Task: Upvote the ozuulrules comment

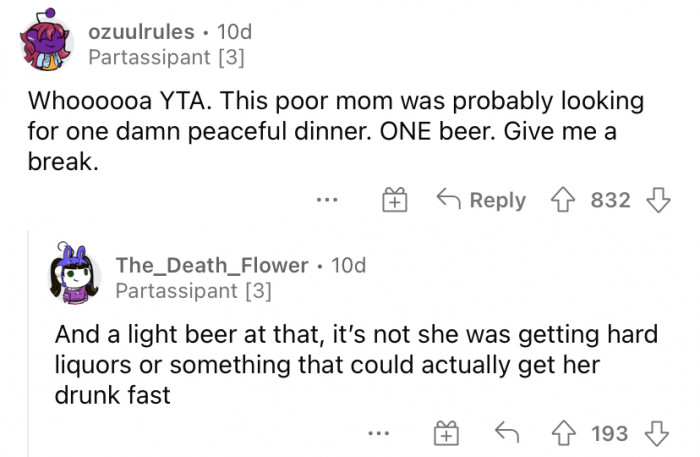Action: [x=564, y=200]
